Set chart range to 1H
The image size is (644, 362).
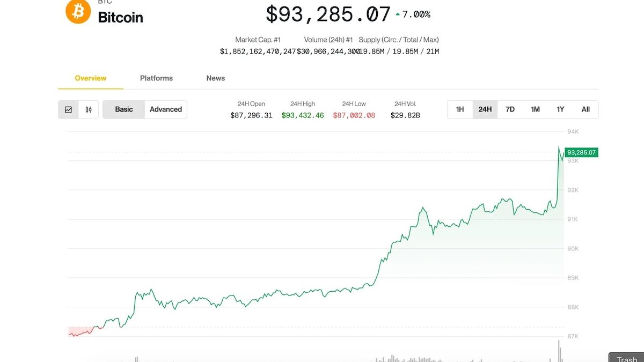[x=460, y=109]
